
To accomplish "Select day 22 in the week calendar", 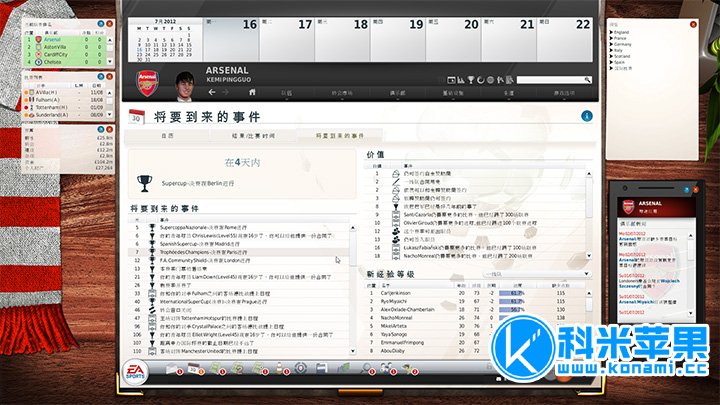I will tap(564, 39).
